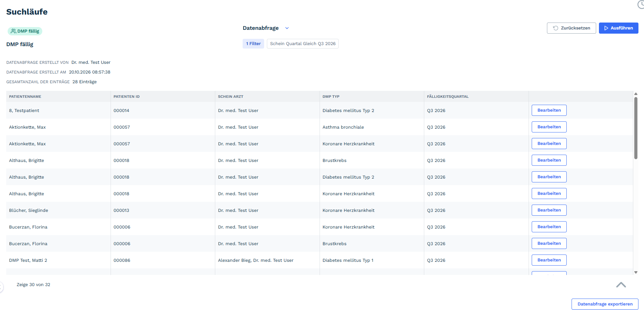Edit Althaus, Brigitte Koronare Herzkrankheit entry
The height and width of the screenshot is (310, 644).
pyautogui.click(x=549, y=193)
